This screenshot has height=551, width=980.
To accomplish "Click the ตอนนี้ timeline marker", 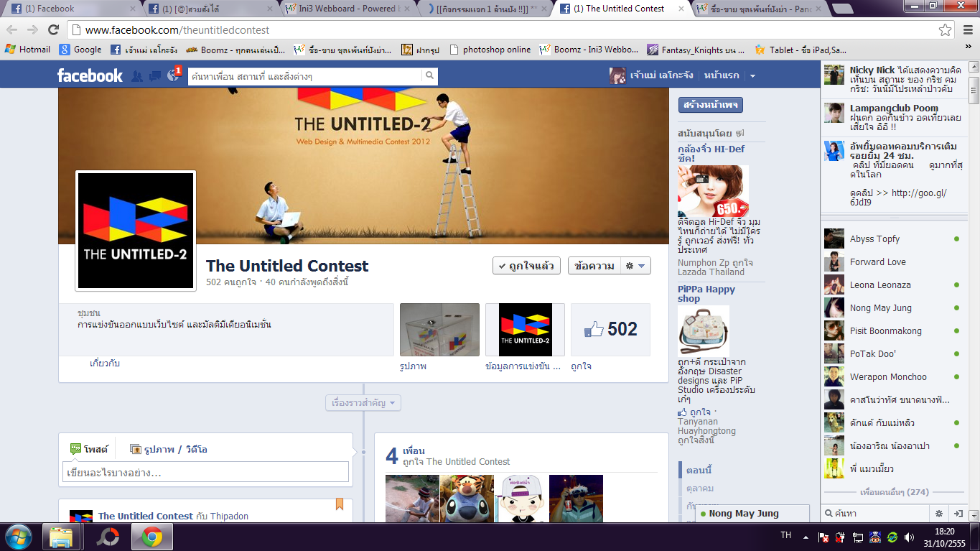I will (x=699, y=471).
